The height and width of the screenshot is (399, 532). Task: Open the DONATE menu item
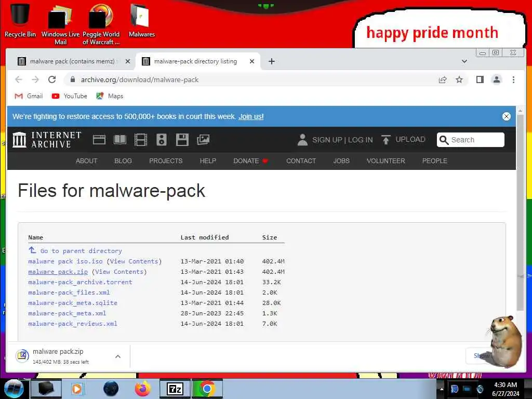point(250,161)
